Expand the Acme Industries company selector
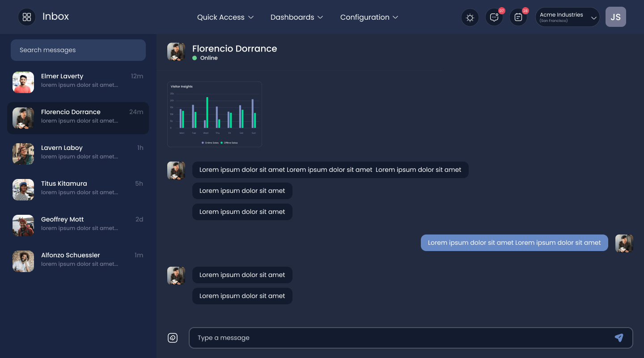The width and height of the screenshot is (644, 358). pyautogui.click(x=568, y=17)
